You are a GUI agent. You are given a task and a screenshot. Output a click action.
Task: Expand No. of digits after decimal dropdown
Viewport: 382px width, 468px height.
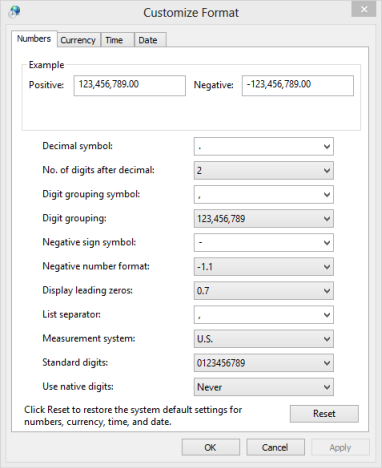(x=264, y=170)
